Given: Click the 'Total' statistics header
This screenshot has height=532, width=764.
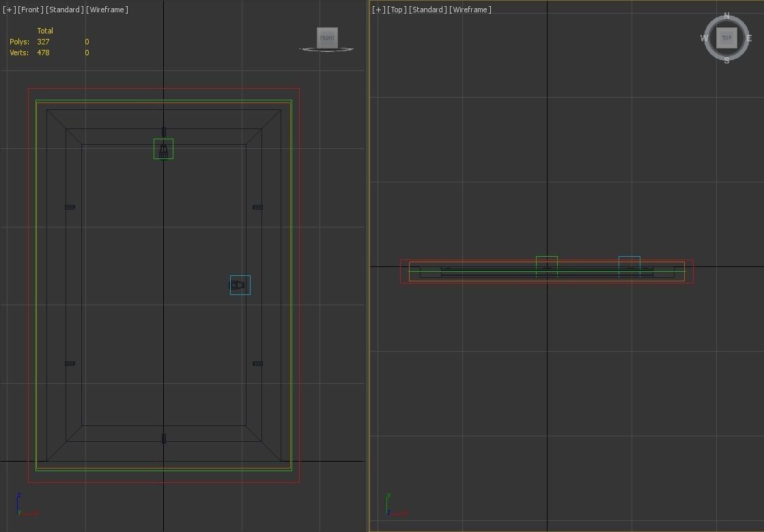Looking at the screenshot, I should (45, 31).
